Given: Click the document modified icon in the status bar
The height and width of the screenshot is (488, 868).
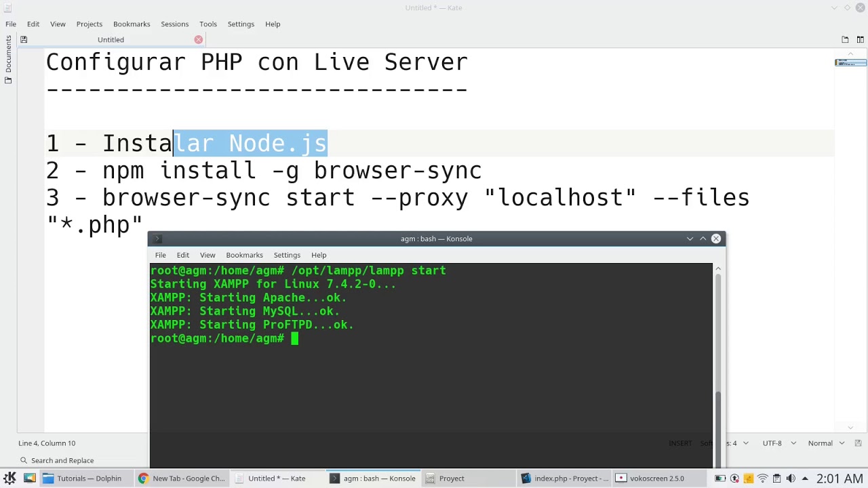Looking at the screenshot, I should point(859,443).
